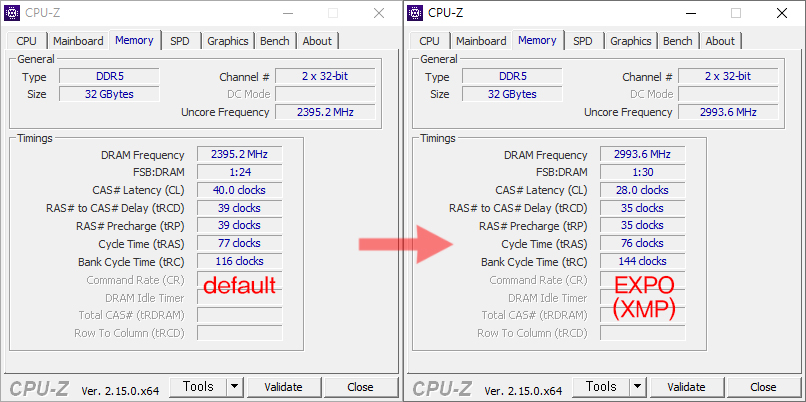Close the left CPU-Z window via title bar X
Viewport: 806px width, 402px height.
point(379,13)
